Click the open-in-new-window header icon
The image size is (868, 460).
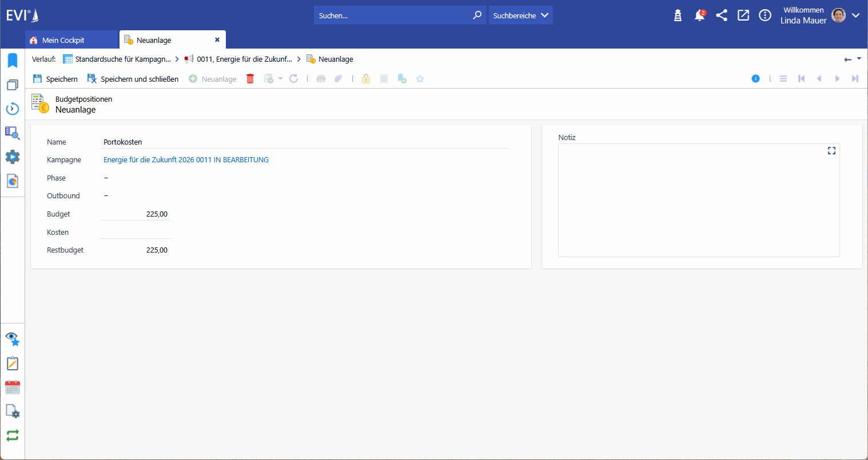coord(743,15)
